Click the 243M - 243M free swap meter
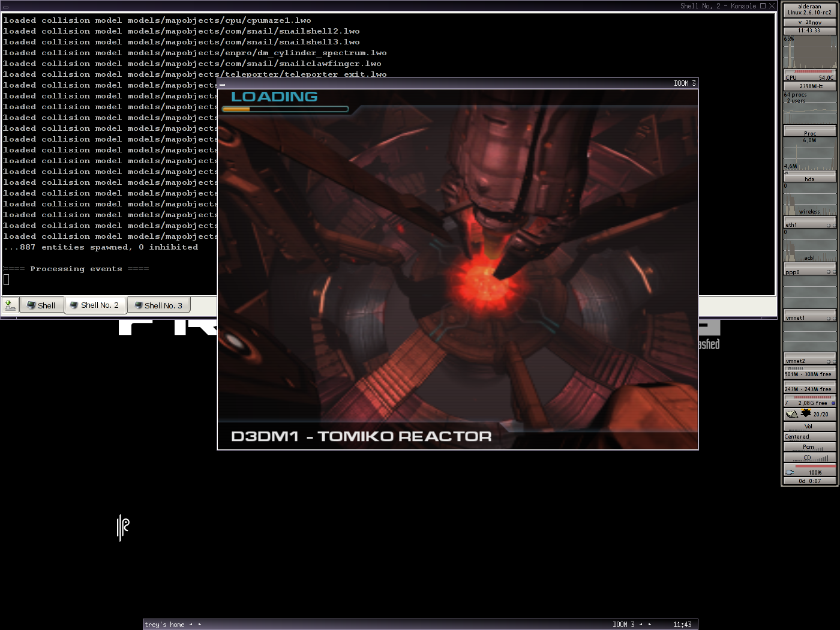The height and width of the screenshot is (630, 840). click(809, 388)
